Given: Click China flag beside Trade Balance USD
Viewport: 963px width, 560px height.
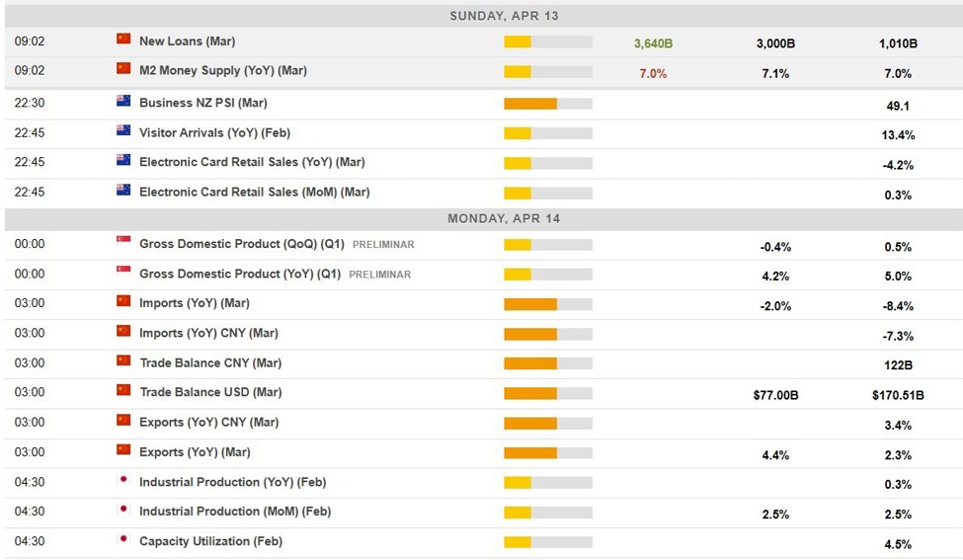Looking at the screenshot, I should click(x=123, y=391).
